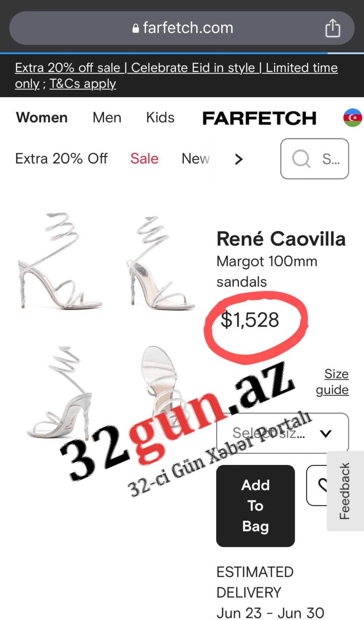
Task: Open the Women tab
Action: coord(42,118)
